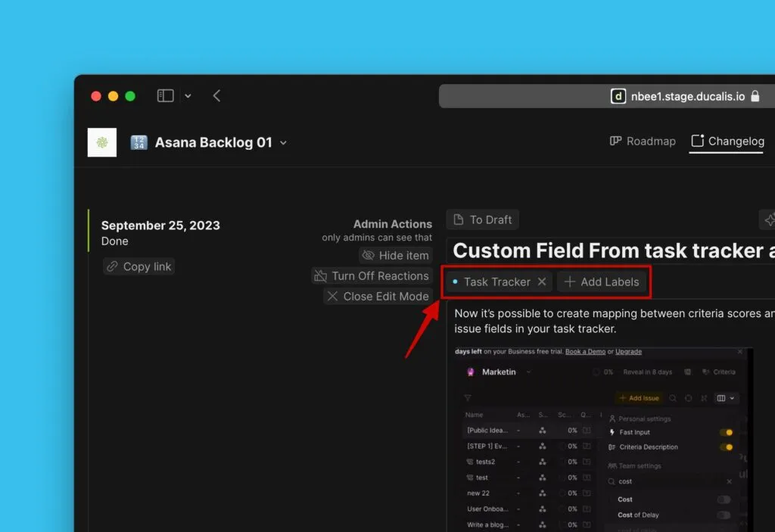The image size is (775, 532).
Task: Open the columns view dropdown in screenshot
Action: [726, 398]
